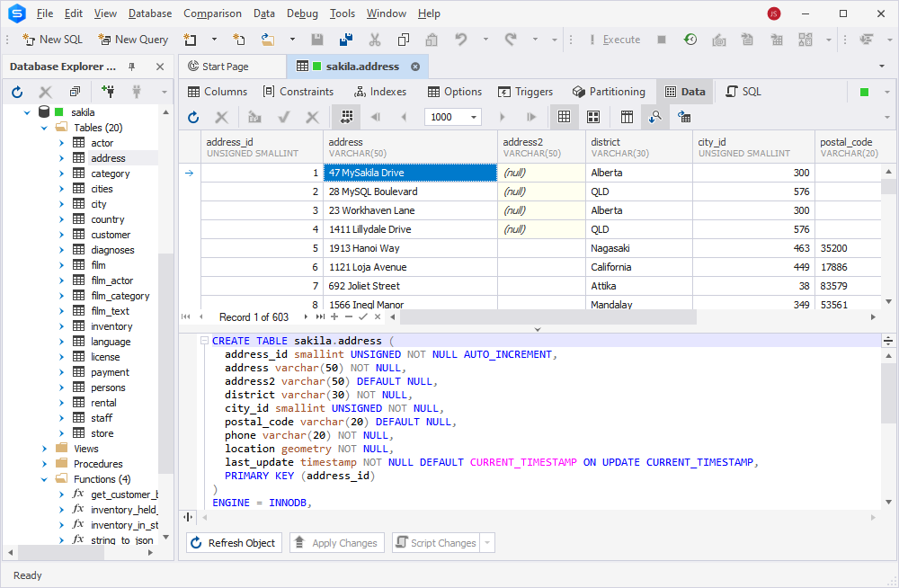Toggle the card view for data results
Image resolution: width=899 pixels, height=588 pixels.
point(593,117)
